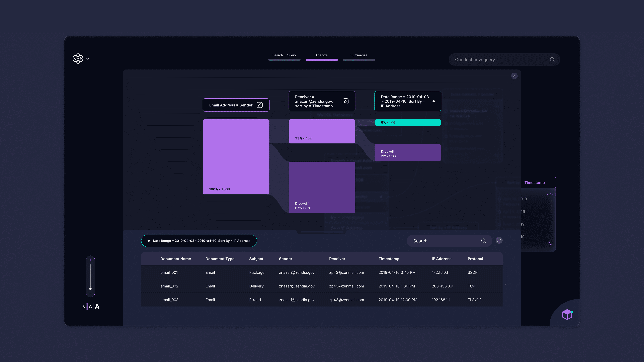
Task: Sort by Document Type column
Action: (x=220, y=259)
